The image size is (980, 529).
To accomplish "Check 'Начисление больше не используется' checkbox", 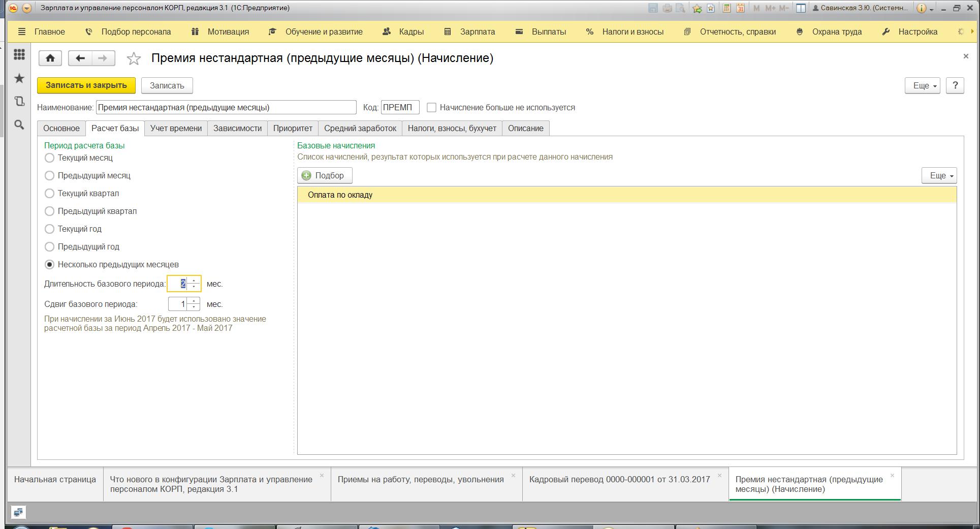I will 432,108.
